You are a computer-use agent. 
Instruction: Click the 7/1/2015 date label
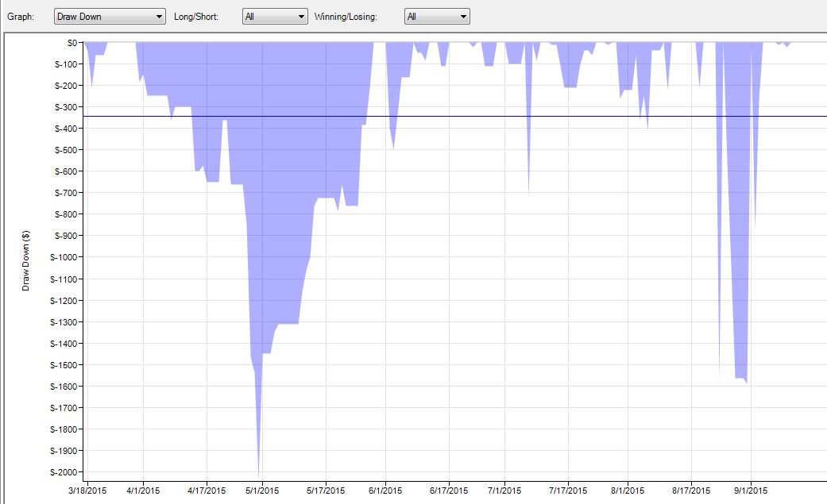(504, 491)
